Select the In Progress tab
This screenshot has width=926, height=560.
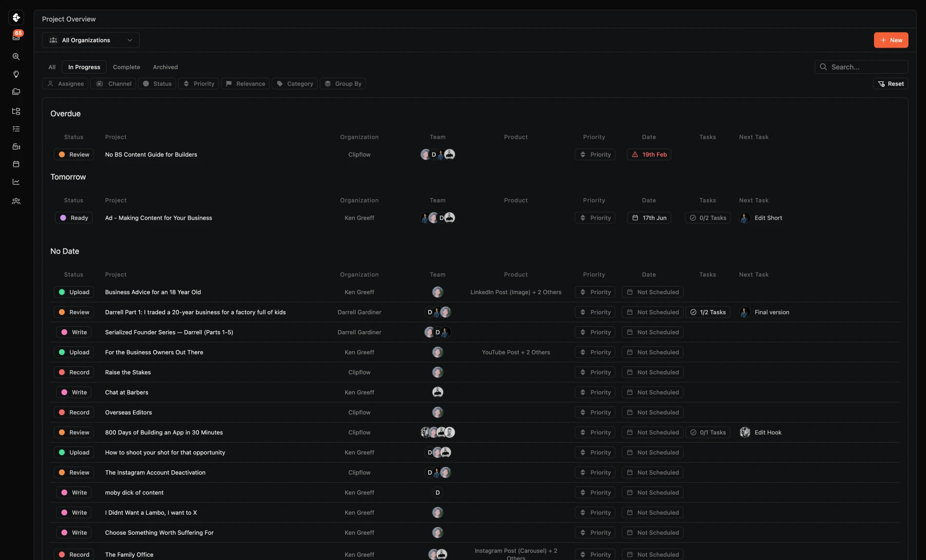(x=84, y=67)
